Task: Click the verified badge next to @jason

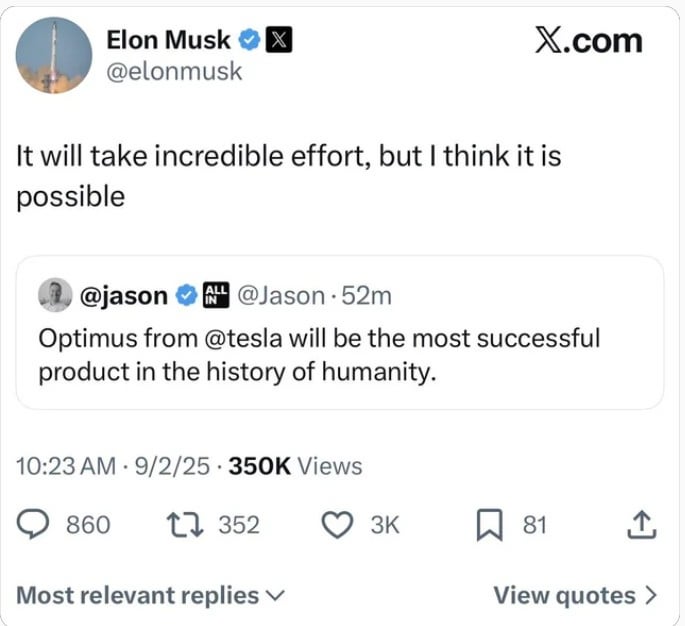Action: pyautogui.click(x=186, y=295)
